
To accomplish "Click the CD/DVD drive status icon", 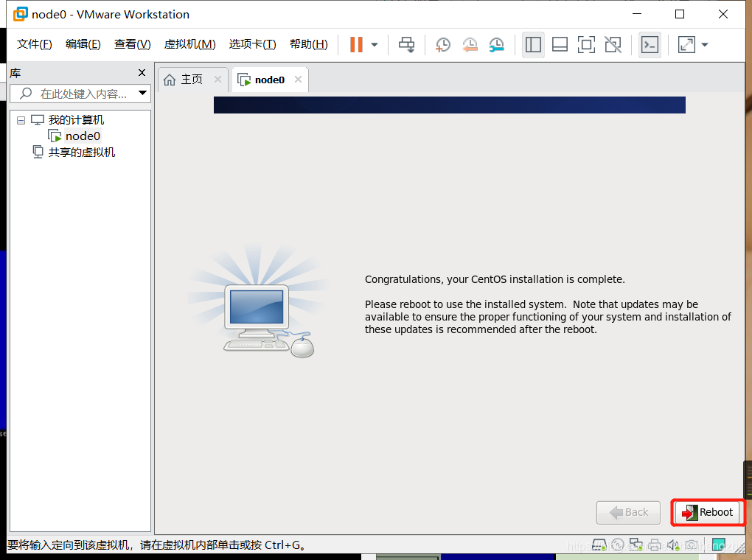I will click(618, 545).
